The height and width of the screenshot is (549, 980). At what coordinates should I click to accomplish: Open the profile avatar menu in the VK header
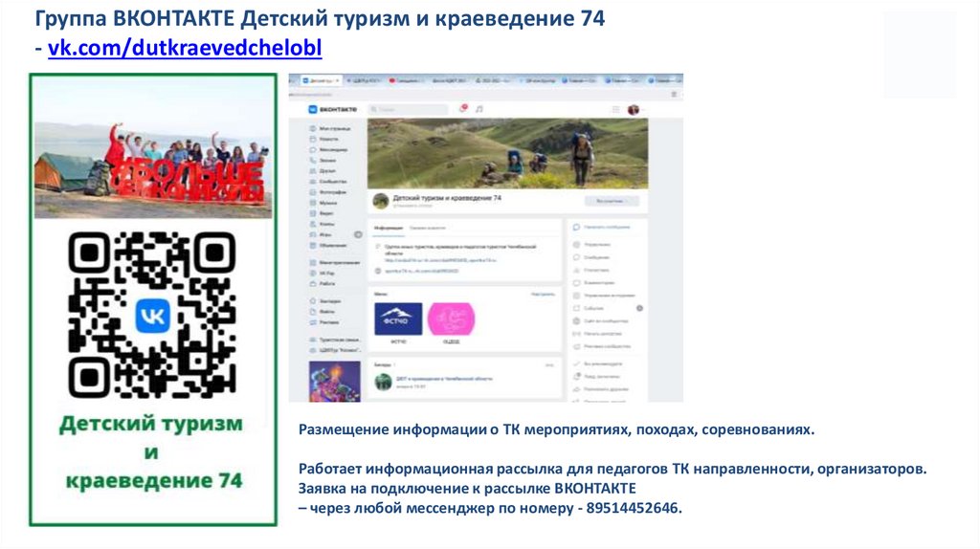pyautogui.click(x=635, y=109)
